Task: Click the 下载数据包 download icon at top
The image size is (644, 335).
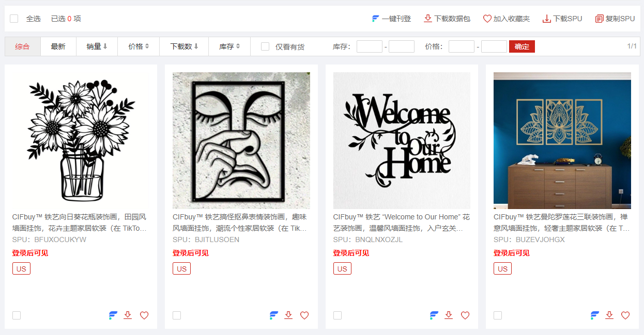Action: (x=428, y=19)
